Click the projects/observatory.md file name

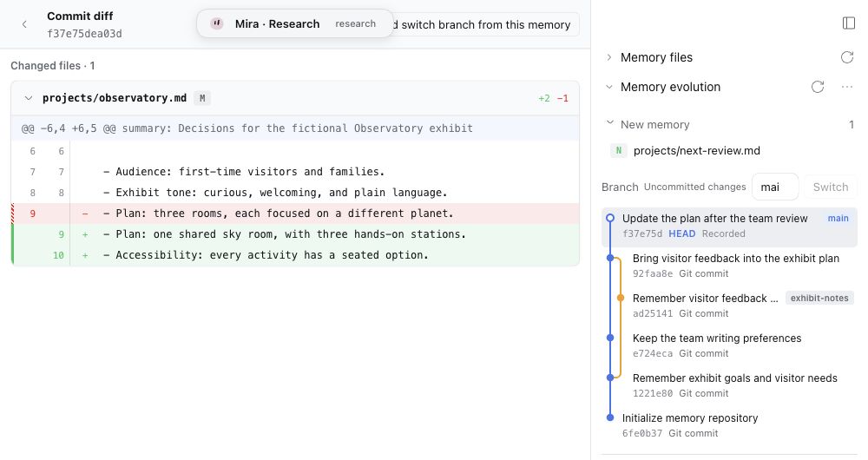click(115, 98)
